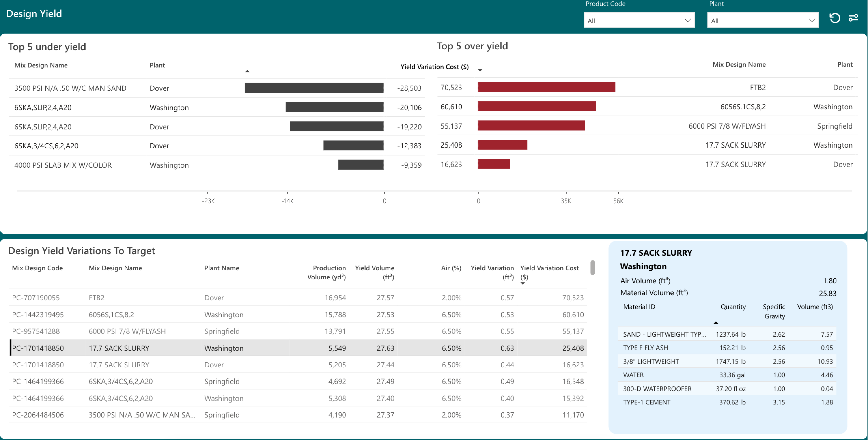868x440 pixels.
Task: Click Plant header in over yield table
Action: [x=845, y=64]
